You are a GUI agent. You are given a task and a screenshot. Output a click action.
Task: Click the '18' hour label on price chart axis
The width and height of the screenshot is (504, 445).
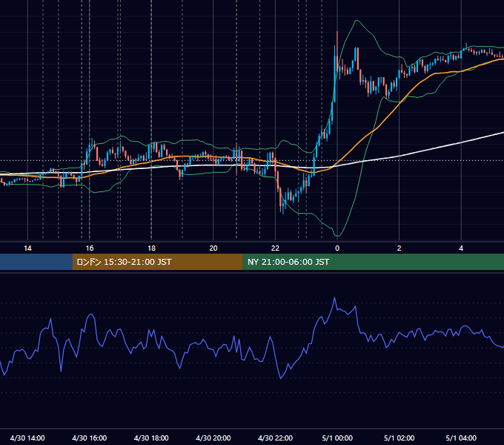pos(151,248)
